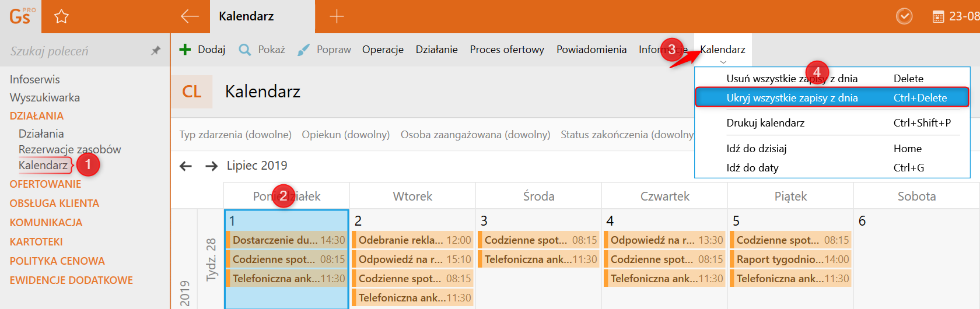The image size is (980, 309).
Task: Select Idź do daty menu option
Action: click(752, 168)
